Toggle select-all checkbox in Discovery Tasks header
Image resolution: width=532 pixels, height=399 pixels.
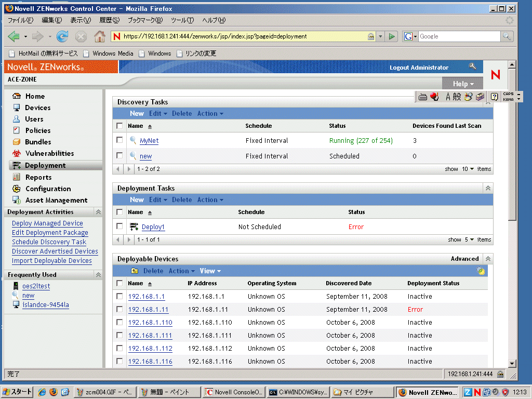click(x=119, y=126)
